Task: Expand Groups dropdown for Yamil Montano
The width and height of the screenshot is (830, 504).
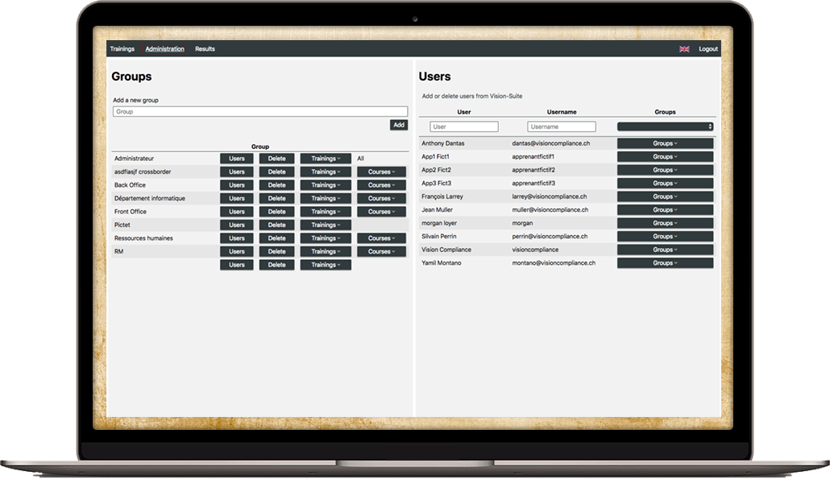Action: tap(665, 262)
